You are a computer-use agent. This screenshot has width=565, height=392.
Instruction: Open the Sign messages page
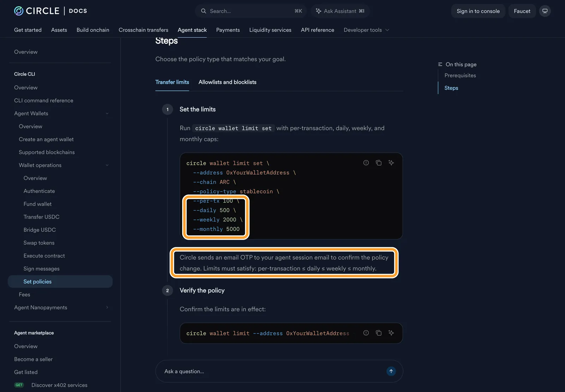pos(41,269)
